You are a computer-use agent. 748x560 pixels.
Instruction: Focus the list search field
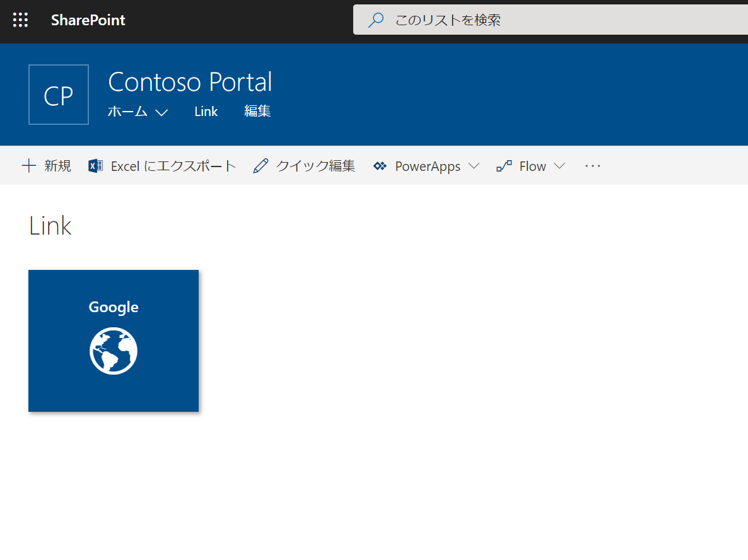(551, 20)
